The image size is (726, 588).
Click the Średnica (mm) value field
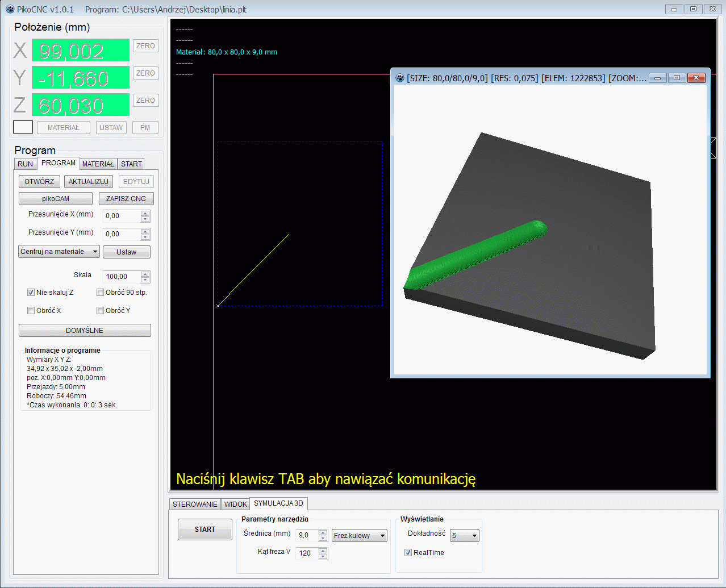click(x=307, y=535)
